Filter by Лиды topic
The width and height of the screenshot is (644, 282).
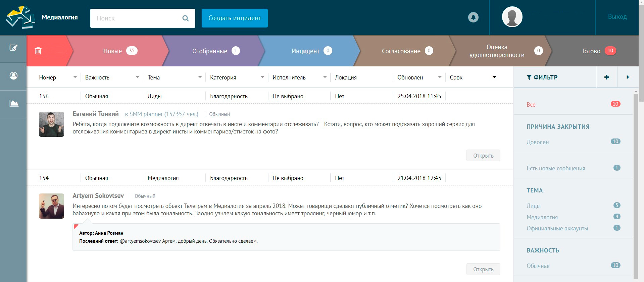534,206
